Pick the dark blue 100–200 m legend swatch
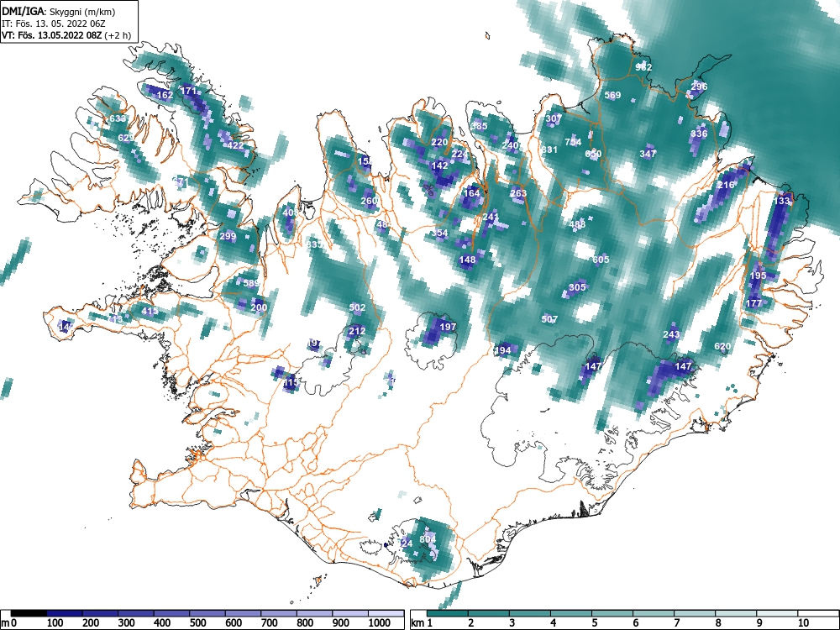Viewport: 840px width, 630px height. pos(65,613)
